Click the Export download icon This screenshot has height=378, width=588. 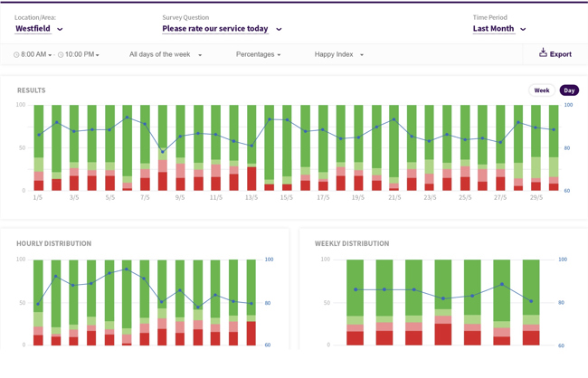[x=543, y=53]
